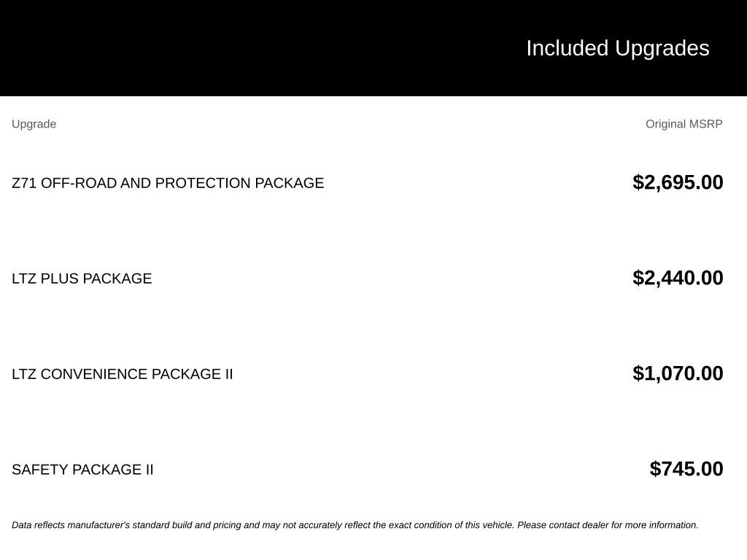Click Z71 Off-Road and Protection Package

pos(168,183)
